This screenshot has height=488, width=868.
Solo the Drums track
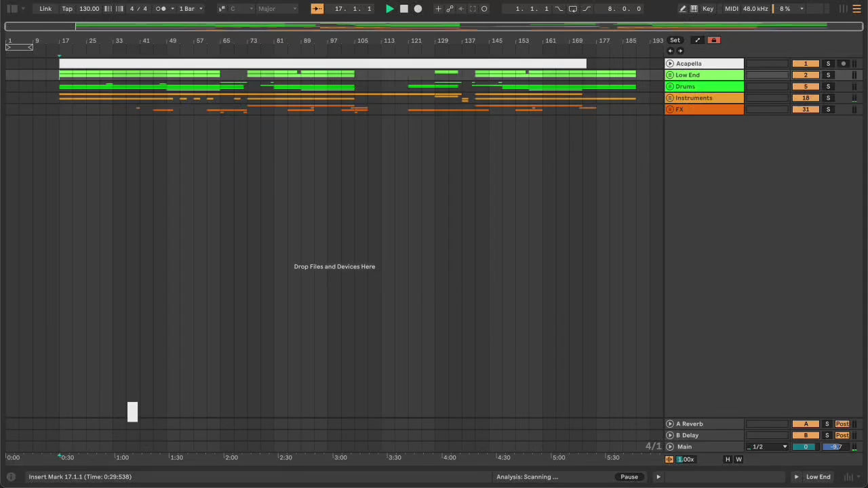tap(828, 87)
